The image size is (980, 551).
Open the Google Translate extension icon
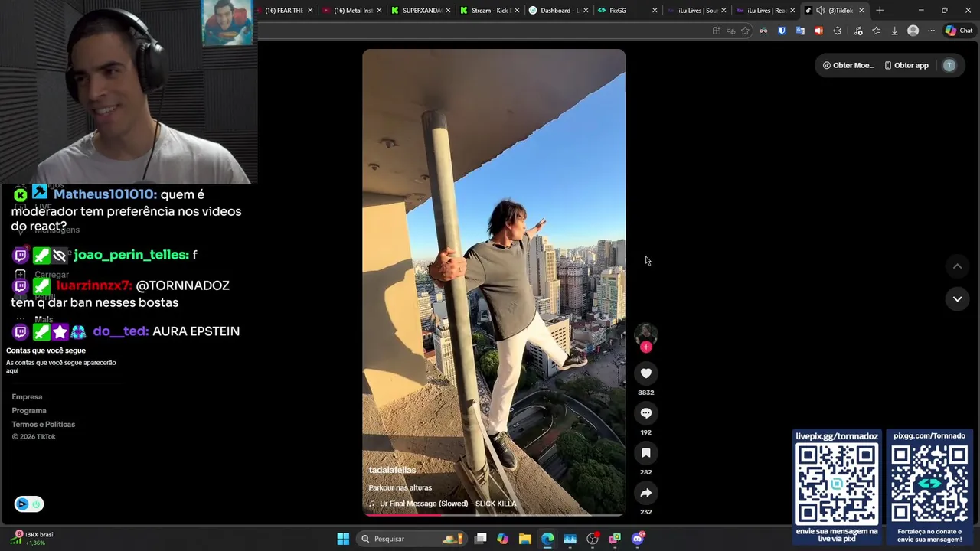click(x=800, y=31)
